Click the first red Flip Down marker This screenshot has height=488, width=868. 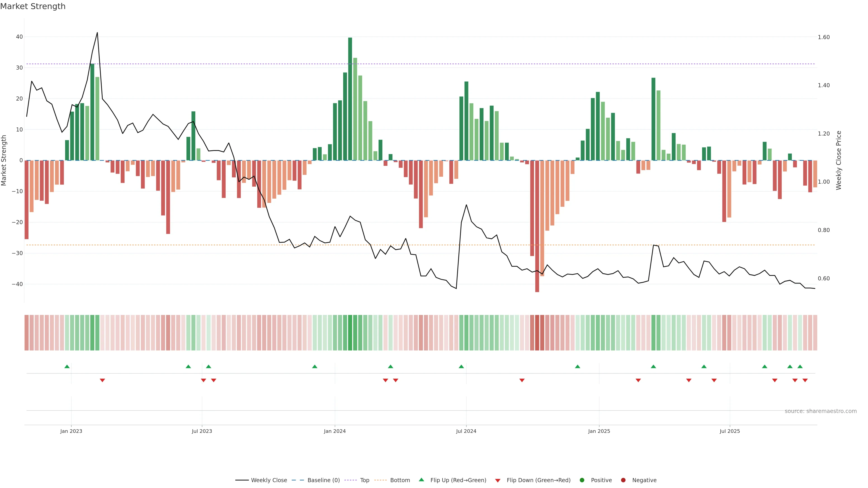tap(102, 380)
